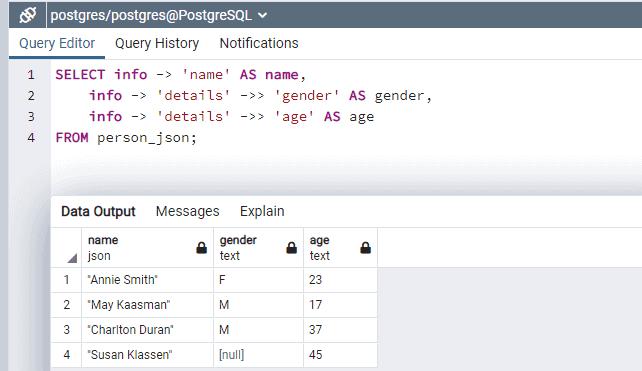Click the select-all triangle in grid corner
The image size is (642, 371).
pos(72,258)
